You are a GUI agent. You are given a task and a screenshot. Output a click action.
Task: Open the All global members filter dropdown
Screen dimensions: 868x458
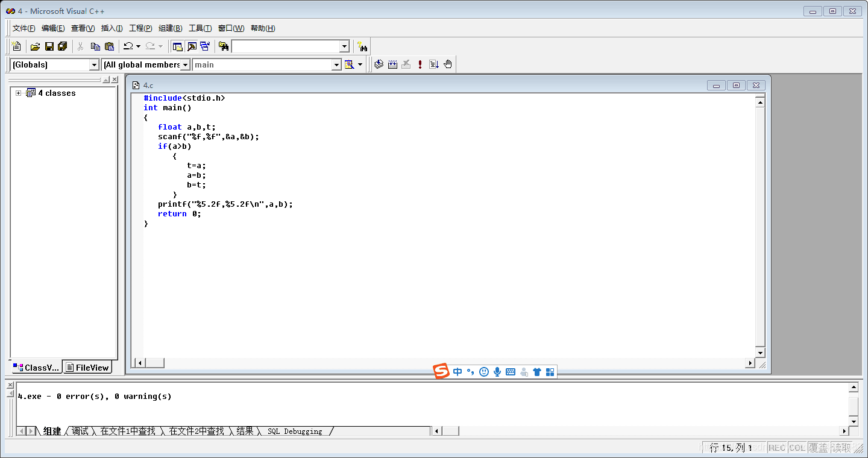pos(185,64)
